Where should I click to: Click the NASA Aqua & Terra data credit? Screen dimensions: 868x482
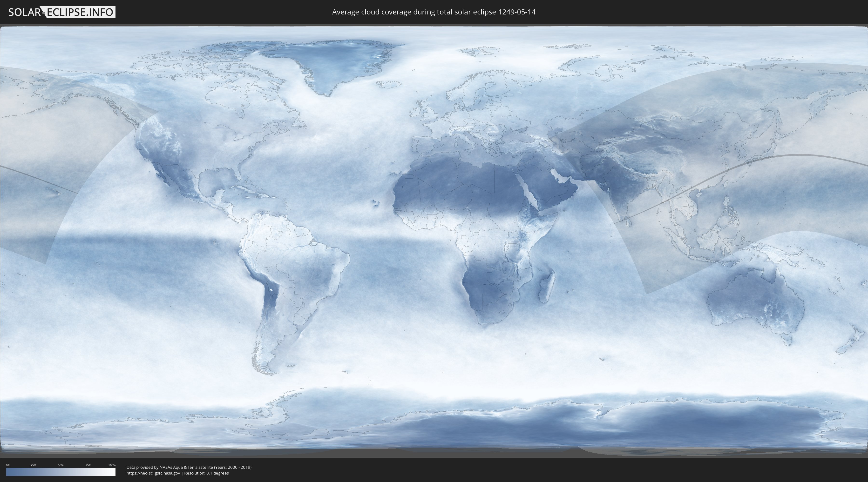189,467
